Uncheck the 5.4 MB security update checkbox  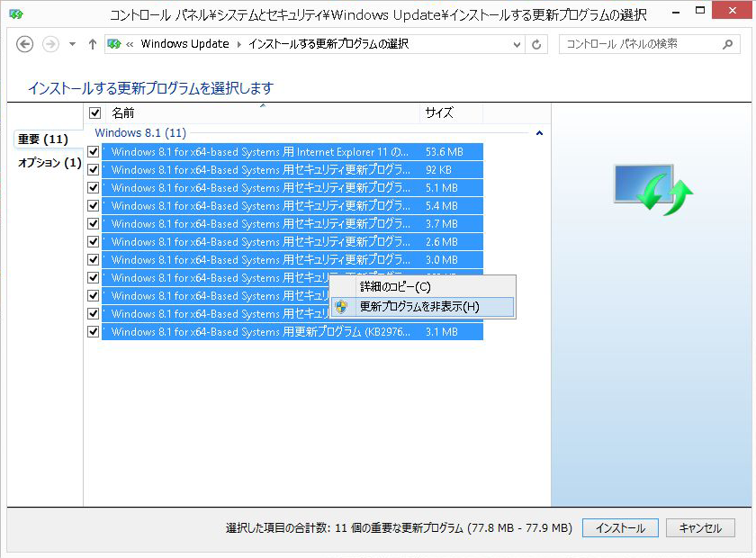[94, 206]
